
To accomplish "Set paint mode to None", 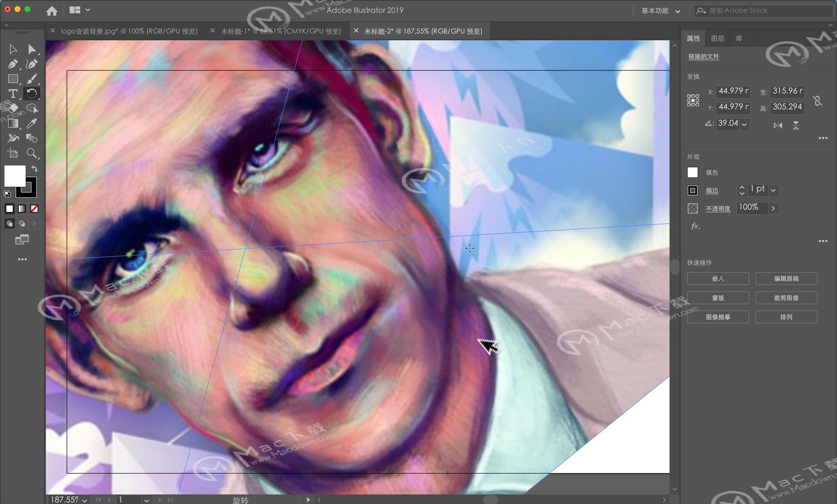I will coord(34,209).
